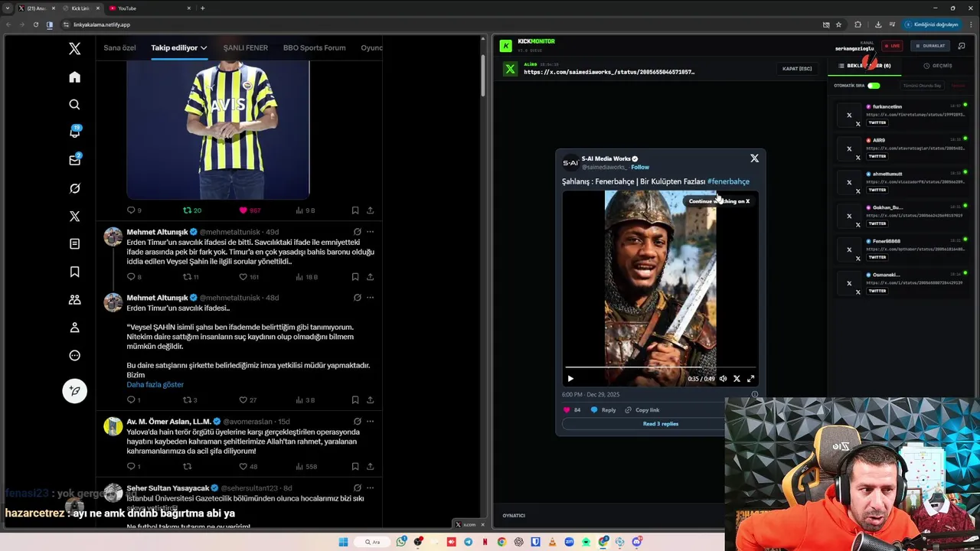Image resolution: width=980 pixels, height=551 pixels.
Task: Click the KickMonitor pop-out icon at top right
Action: tap(962, 46)
